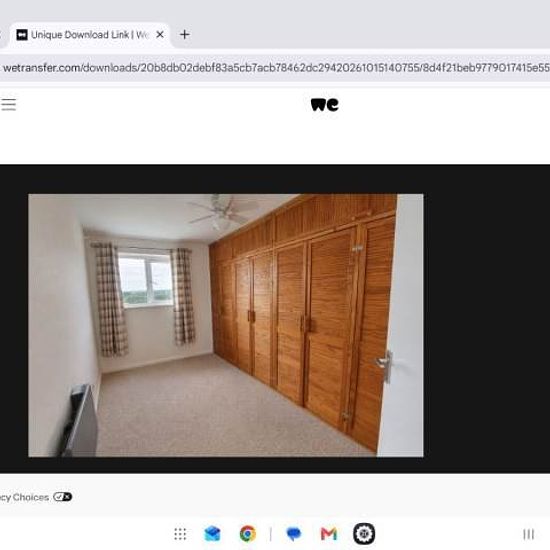Select the Unique Download Link browser tab
This screenshot has width=550, height=550.
click(89, 35)
